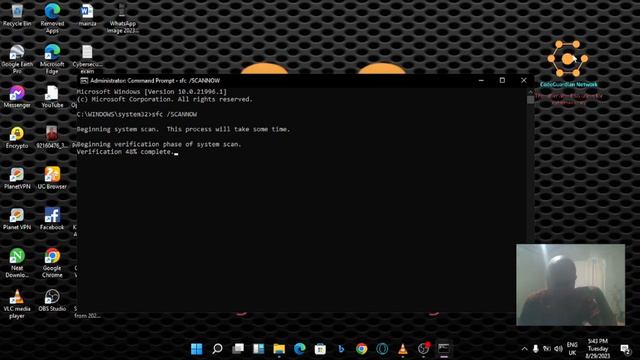This screenshot has width=640, height=360.
Task: Maximize the Command Prompt window
Action: click(502, 80)
